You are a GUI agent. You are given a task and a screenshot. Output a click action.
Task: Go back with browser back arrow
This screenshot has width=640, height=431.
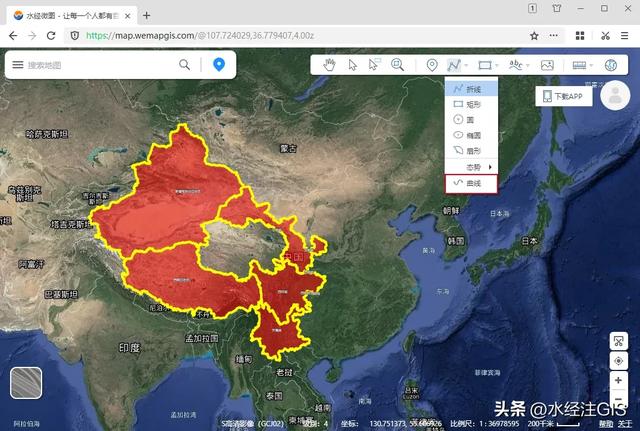point(13,36)
